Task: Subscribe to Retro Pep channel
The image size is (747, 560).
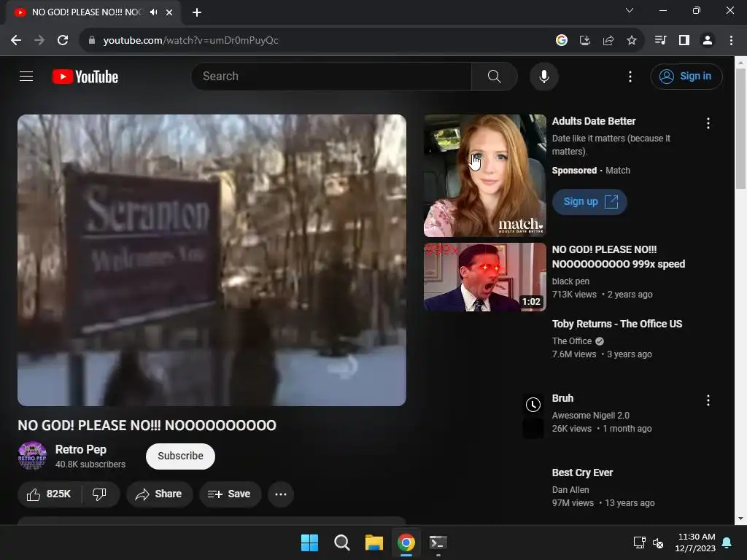Action: 180,456
